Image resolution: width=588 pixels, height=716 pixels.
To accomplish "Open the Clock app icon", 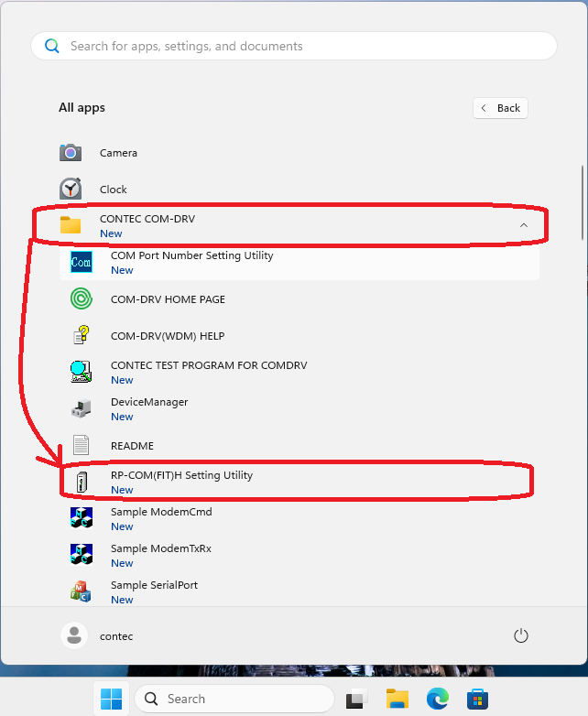I will click(x=71, y=189).
